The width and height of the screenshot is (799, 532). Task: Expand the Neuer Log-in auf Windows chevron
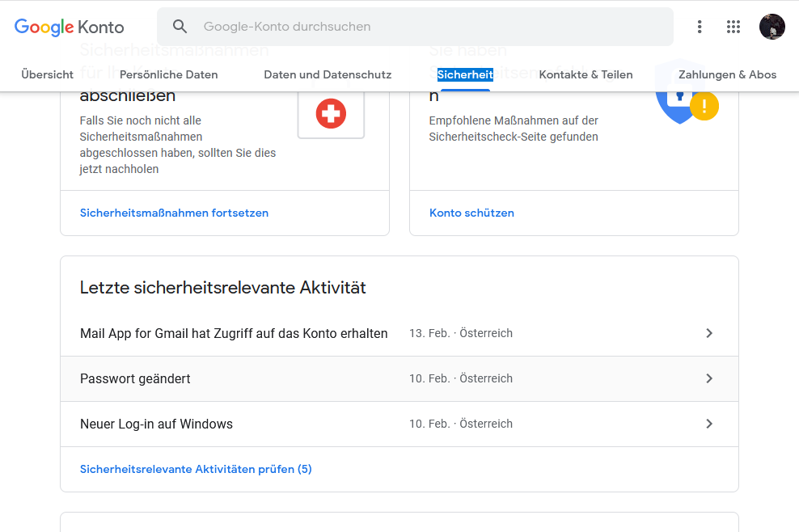709,424
